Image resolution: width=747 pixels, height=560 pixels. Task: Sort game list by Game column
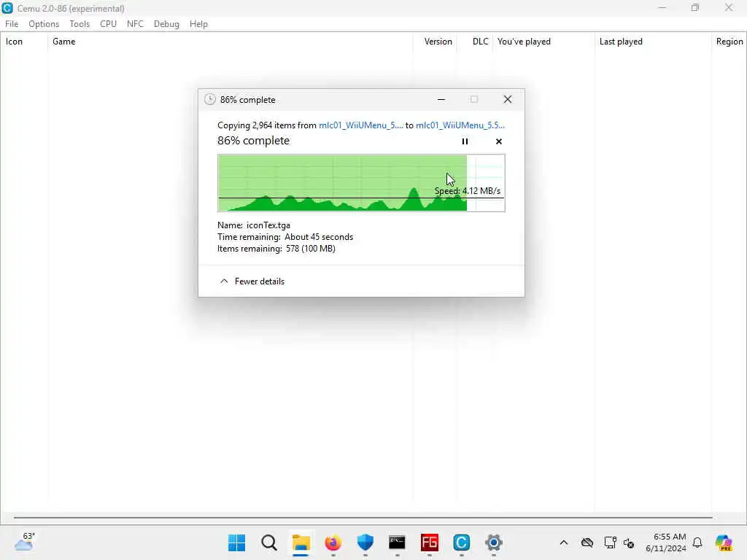tap(230, 42)
